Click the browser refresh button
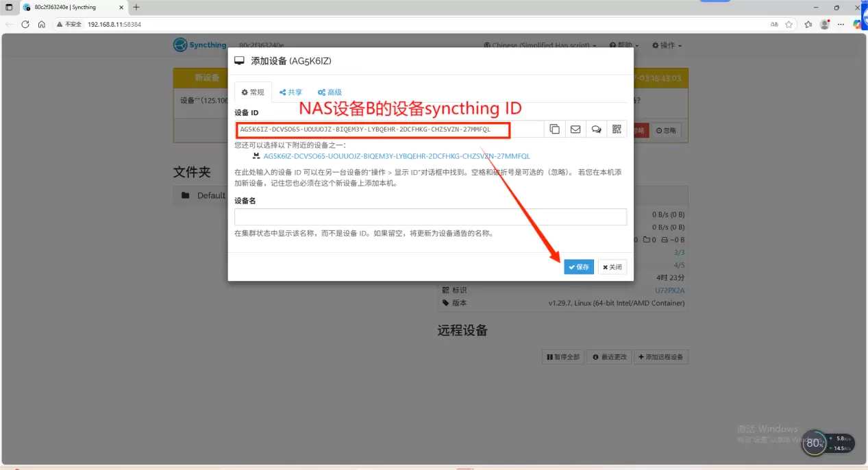This screenshot has height=470, width=868. 25,24
